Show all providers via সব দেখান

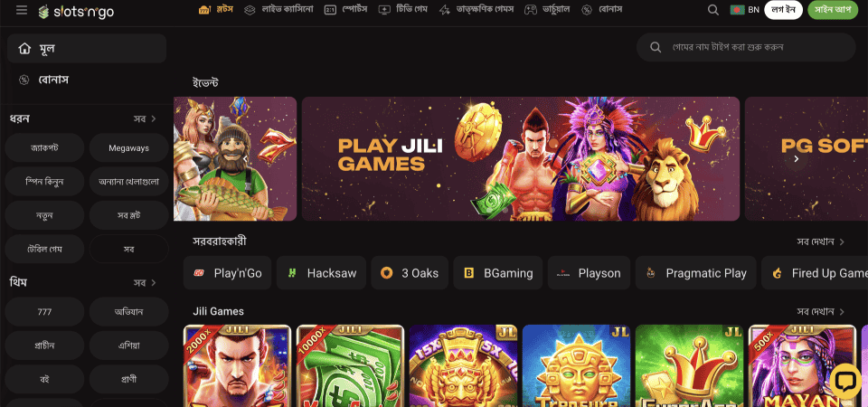point(820,241)
